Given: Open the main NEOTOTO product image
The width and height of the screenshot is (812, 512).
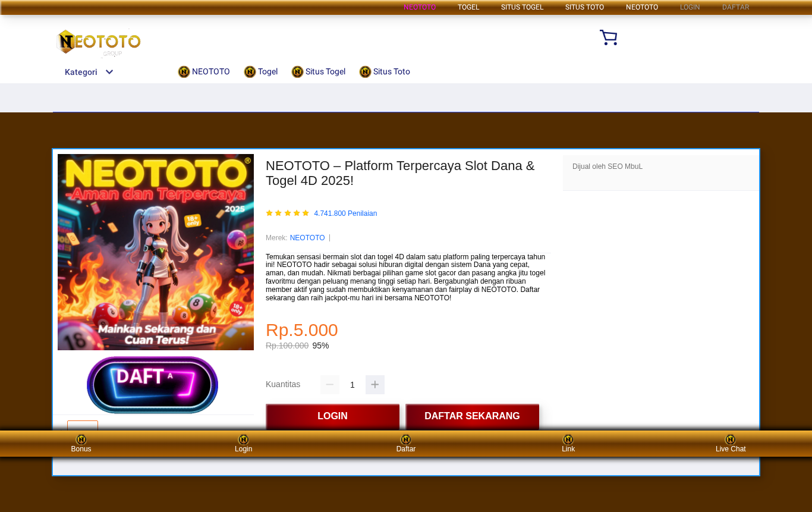Looking at the screenshot, I should (156, 252).
